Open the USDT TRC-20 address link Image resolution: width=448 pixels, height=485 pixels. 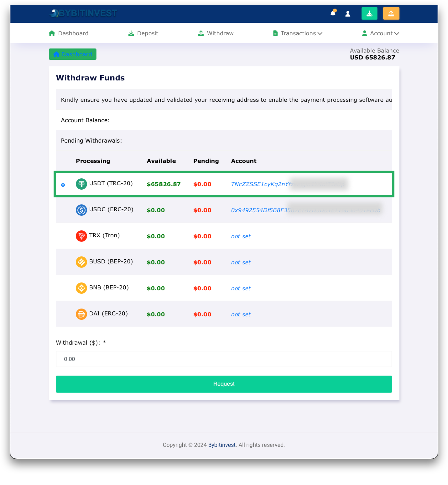coord(288,184)
